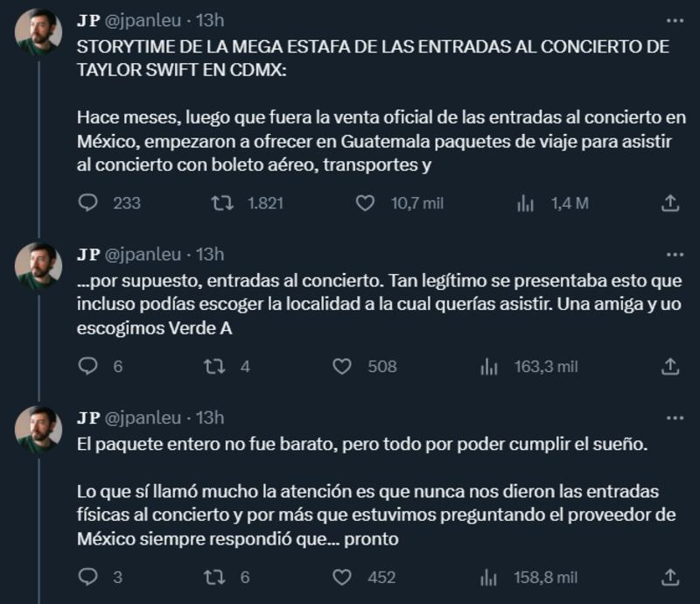700x604 pixels.
Task: Reply to the tweet with 3 replies
Action: pos(88,577)
